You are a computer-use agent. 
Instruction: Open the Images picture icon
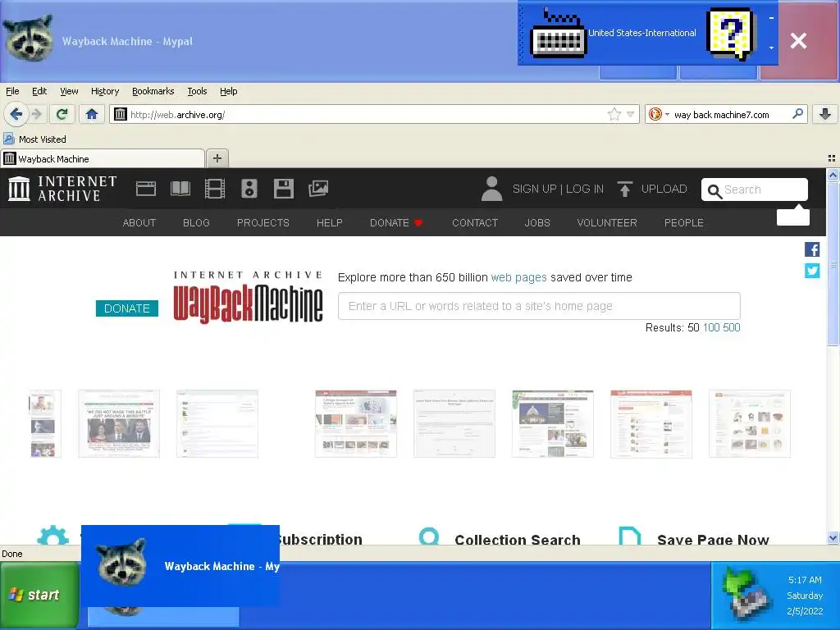[x=318, y=189]
